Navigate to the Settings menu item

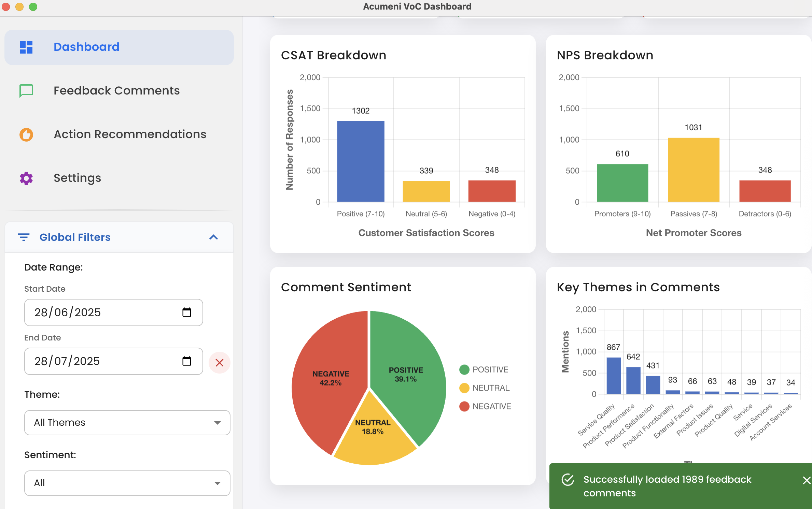(77, 178)
